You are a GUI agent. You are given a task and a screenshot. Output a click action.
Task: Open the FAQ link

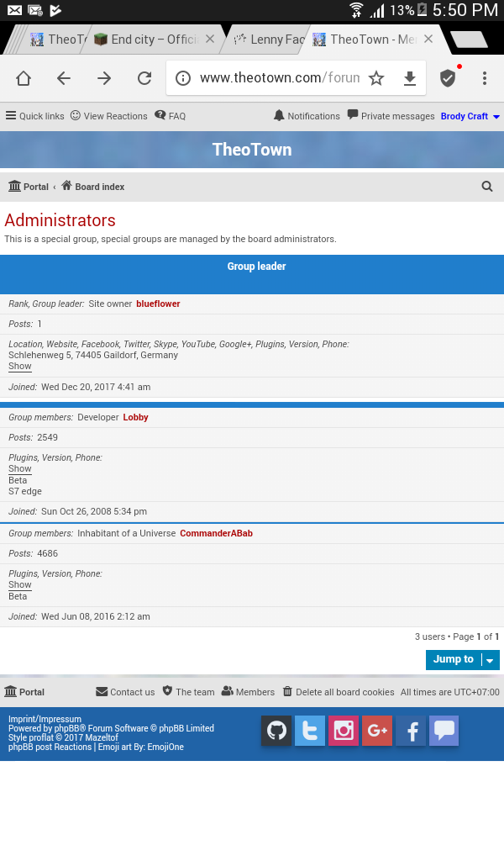(x=170, y=116)
